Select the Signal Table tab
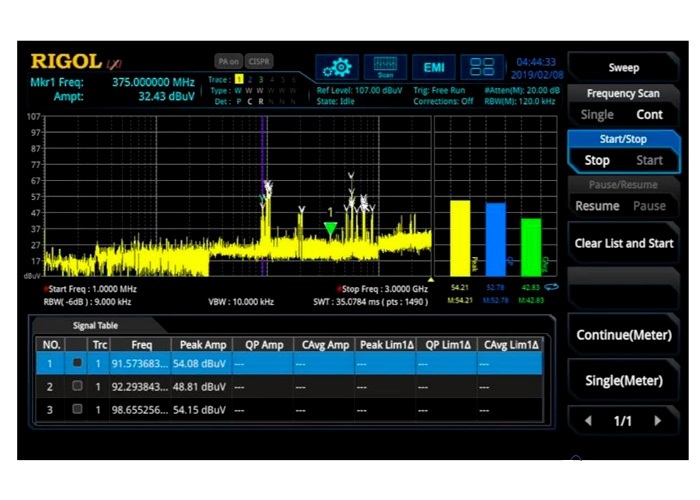700x500 pixels. coord(96,325)
